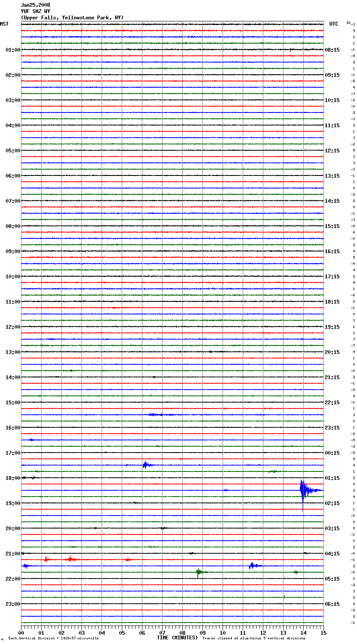Image resolution: width=357 pixels, height=644 pixels.
Task: Click minute 12 on the bottom axis
Action: click(263, 633)
